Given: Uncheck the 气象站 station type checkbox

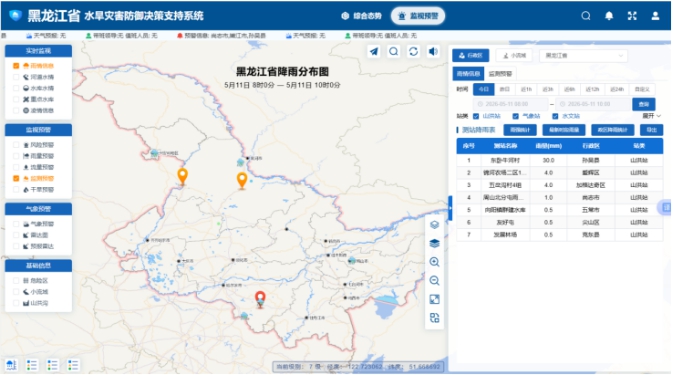Looking at the screenshot, I should tap(515, 116).
